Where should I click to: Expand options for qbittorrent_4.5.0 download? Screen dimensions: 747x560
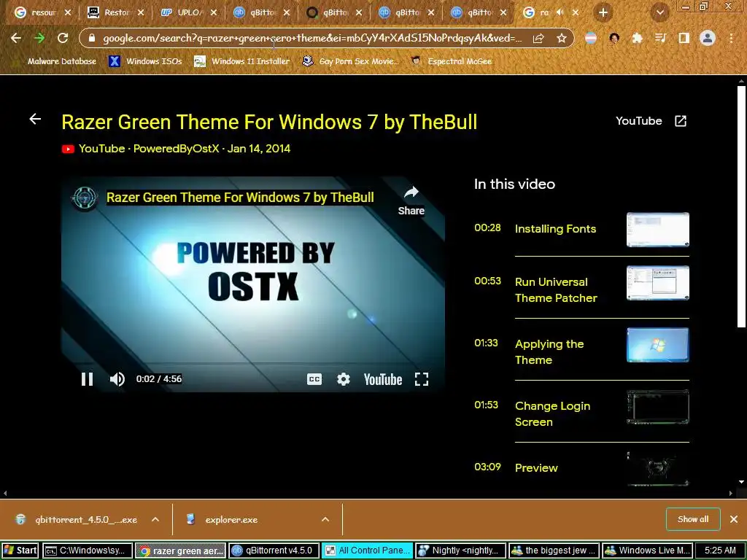coord(155,519)
